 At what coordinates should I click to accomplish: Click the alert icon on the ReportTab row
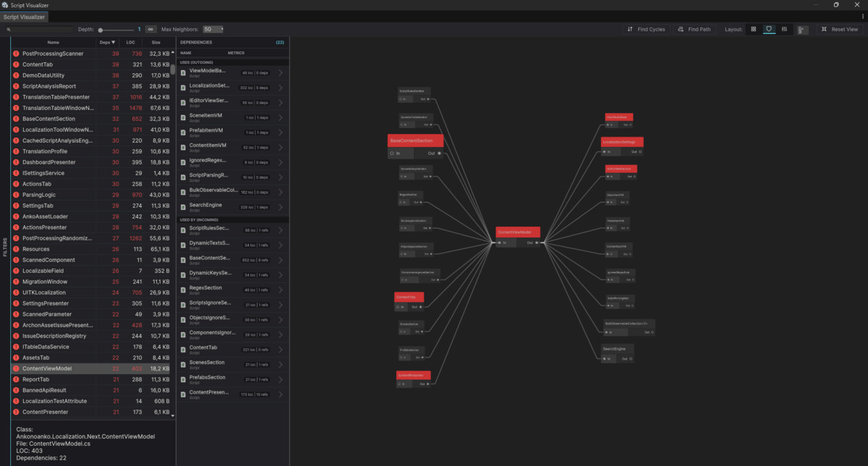[x=16, y=379]
